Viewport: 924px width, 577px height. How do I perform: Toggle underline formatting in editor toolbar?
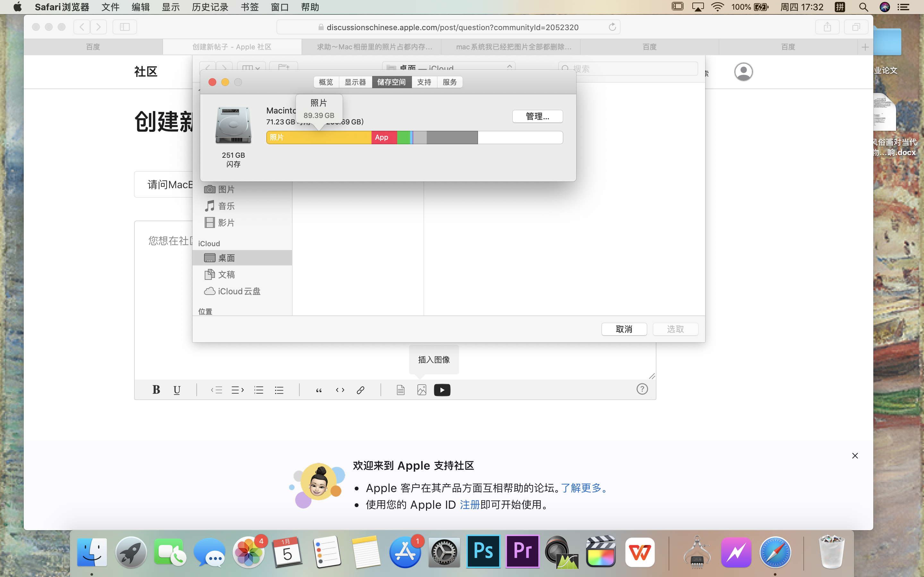click(x=176, y=389)
